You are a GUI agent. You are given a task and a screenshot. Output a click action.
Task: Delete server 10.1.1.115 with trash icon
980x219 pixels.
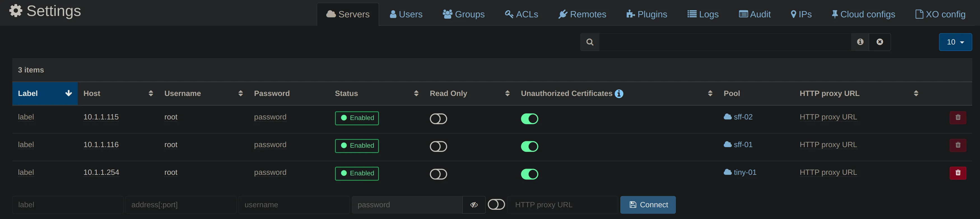click(x=958, y=117)
